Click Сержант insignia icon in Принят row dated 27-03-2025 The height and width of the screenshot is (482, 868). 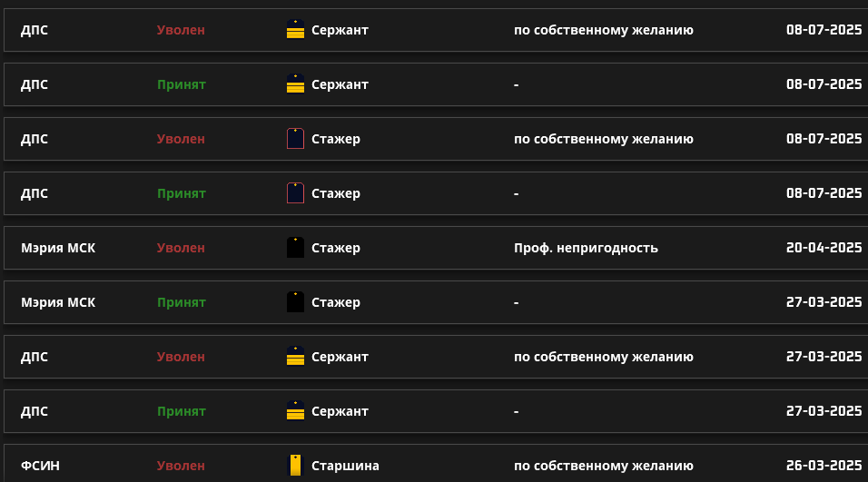coord(296,411)
